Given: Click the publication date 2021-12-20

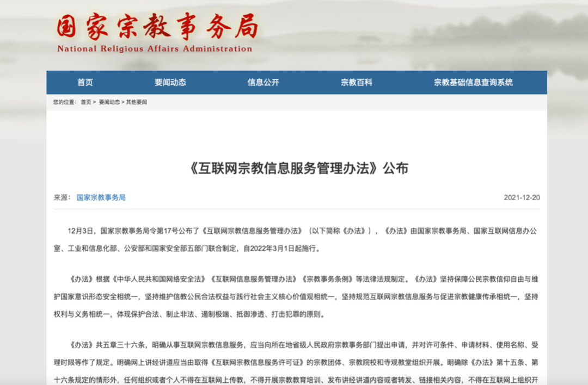Looking at the screenshot, I should coord(522,197).
